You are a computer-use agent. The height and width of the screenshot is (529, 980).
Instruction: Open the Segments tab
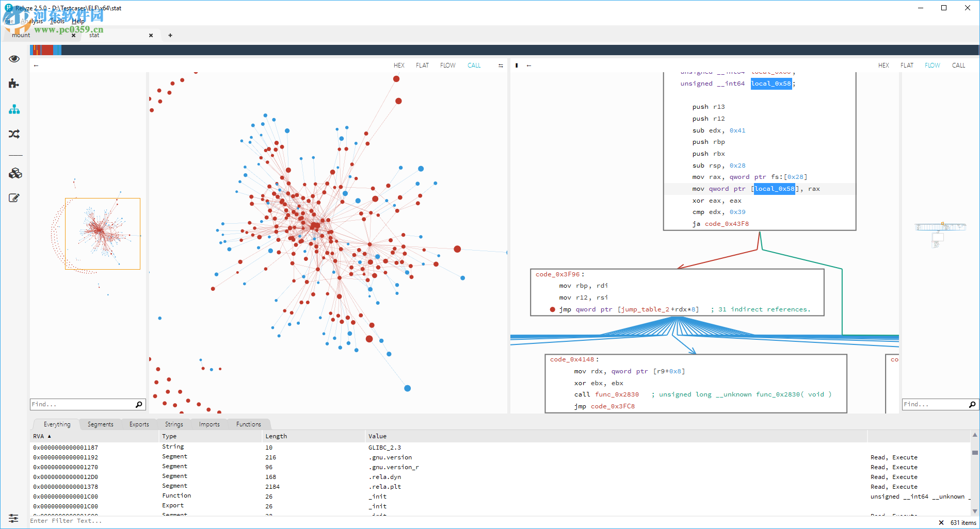click(x=100, y=424)
